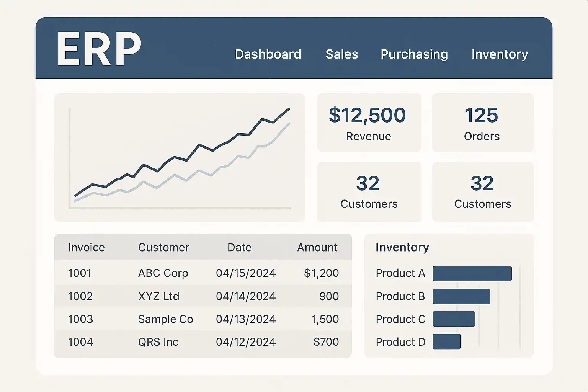588x392 pixels.
Task: Select the Product B stock bar
Action: point(461,296)
